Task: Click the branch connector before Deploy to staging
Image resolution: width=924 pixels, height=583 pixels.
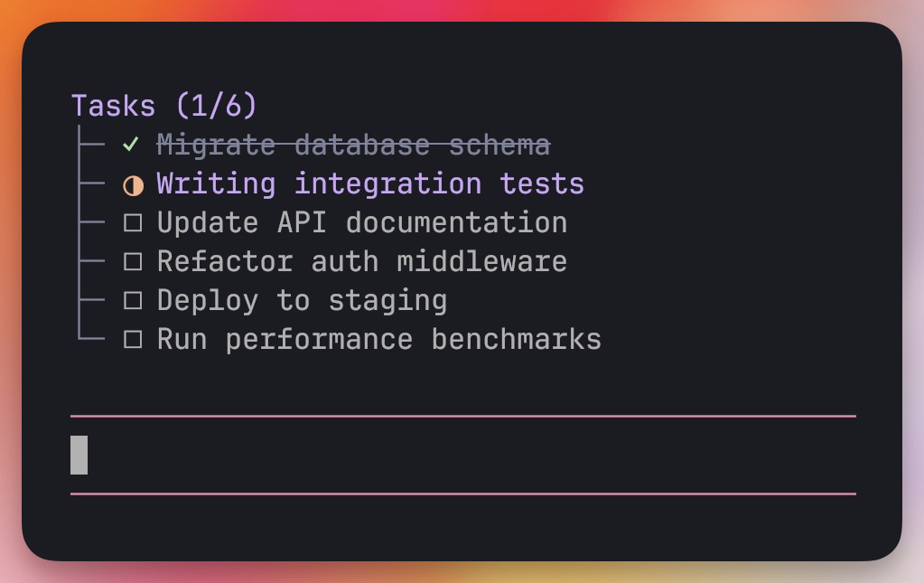Action: pos(91,301)
